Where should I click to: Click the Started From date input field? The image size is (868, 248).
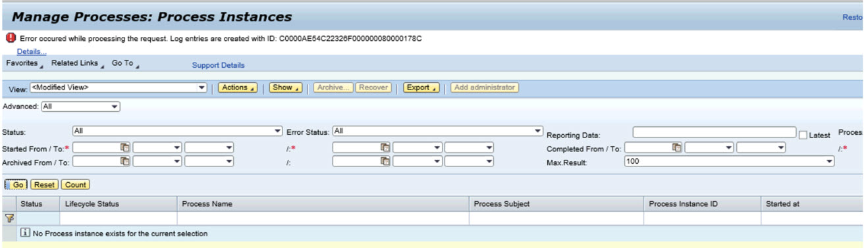[96, 147]
